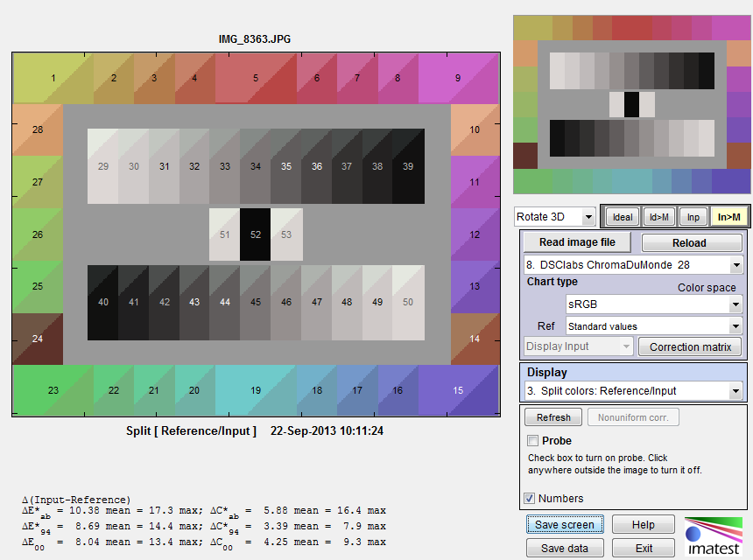Click patch 53 beside the black square

point(286,234)
